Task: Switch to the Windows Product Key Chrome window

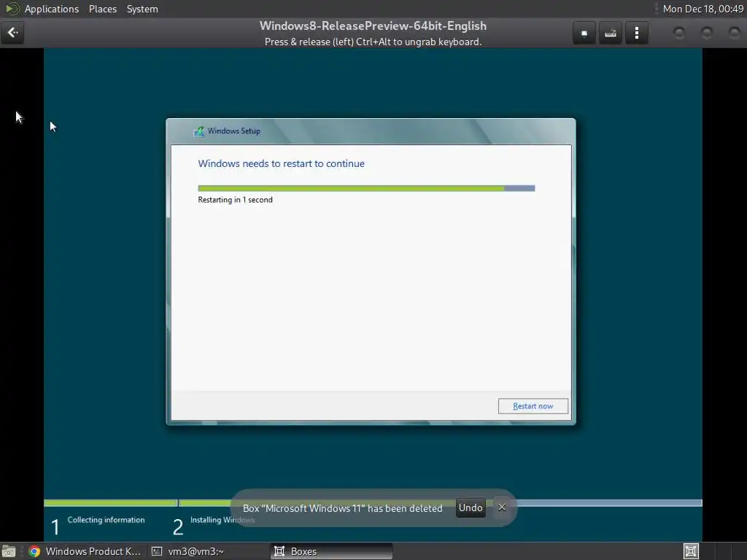Action: pyautogui.click(x=85, y=551)
